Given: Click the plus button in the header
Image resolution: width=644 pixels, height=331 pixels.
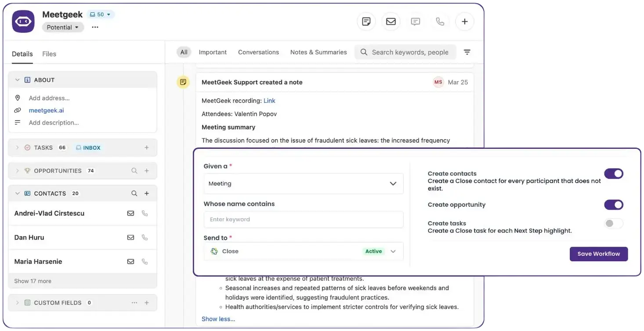Looking at the screenshot, I should [x=465, y=22].
